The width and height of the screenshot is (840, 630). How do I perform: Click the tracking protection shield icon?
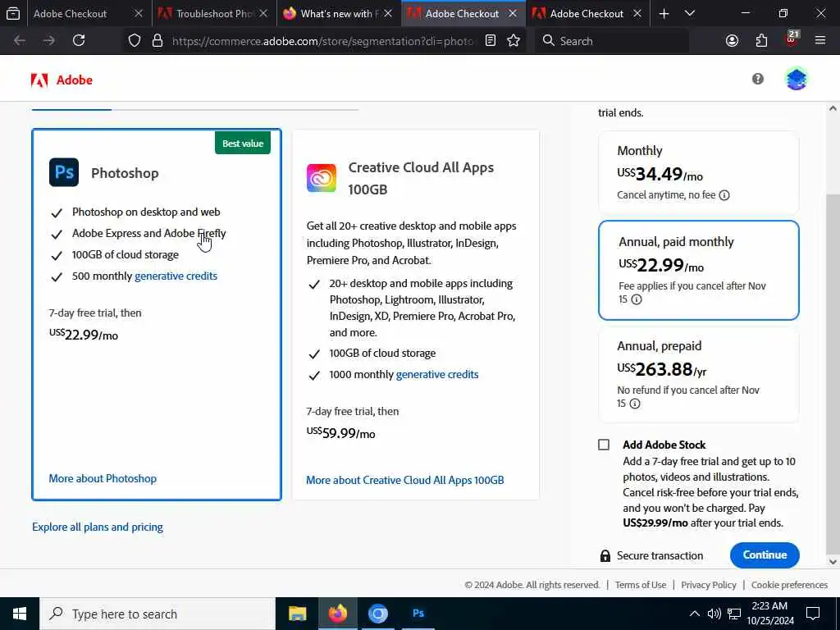point(135,41)
